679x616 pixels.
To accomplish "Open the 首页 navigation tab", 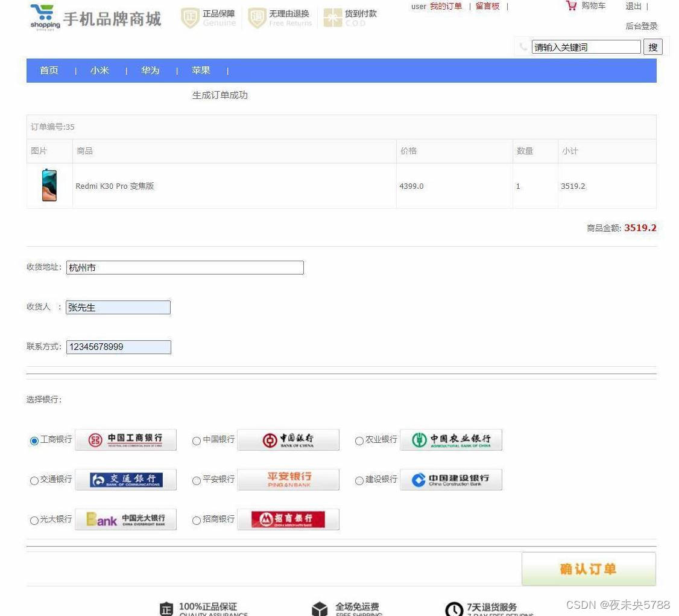I will (x=49, y=70).
